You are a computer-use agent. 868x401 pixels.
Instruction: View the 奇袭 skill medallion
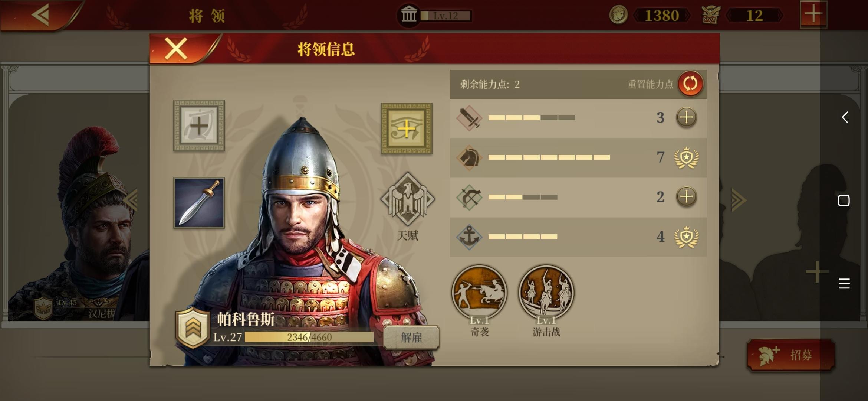click(x=479, y=293)
